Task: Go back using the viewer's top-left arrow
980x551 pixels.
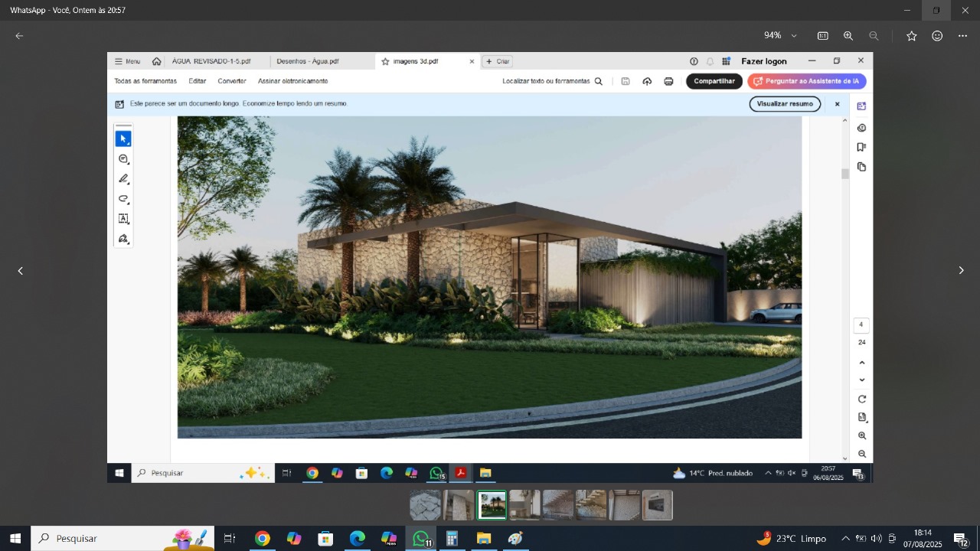Action: coord(19,36)
